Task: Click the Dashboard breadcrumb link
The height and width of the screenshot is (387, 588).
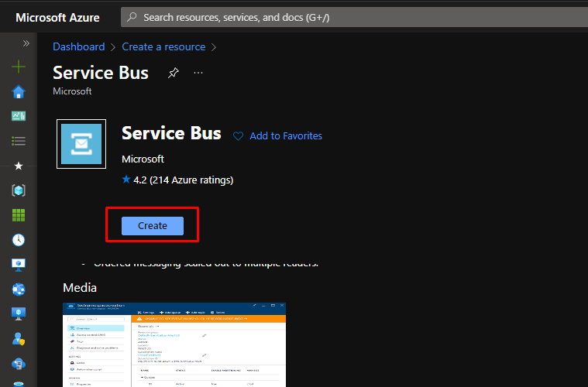Action: coord(78,47)
